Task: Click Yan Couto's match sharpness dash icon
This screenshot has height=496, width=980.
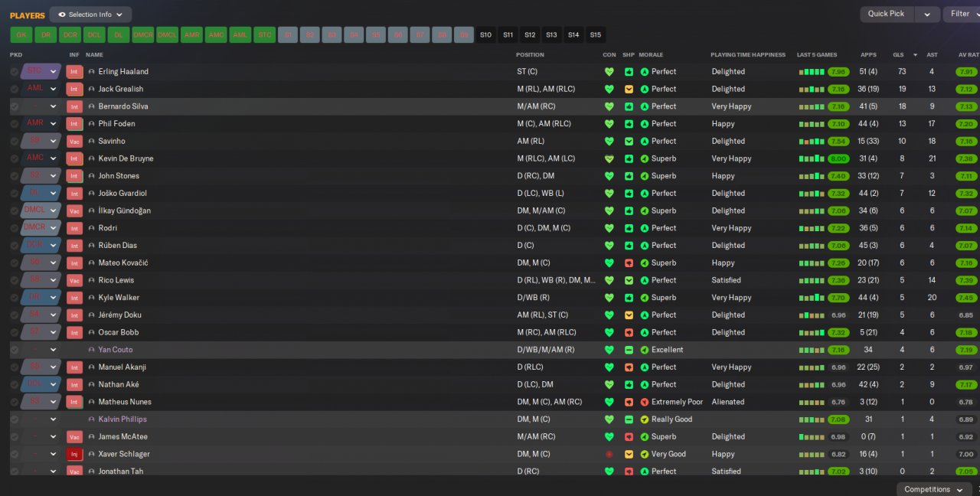Action: click(x=629, y=351)
